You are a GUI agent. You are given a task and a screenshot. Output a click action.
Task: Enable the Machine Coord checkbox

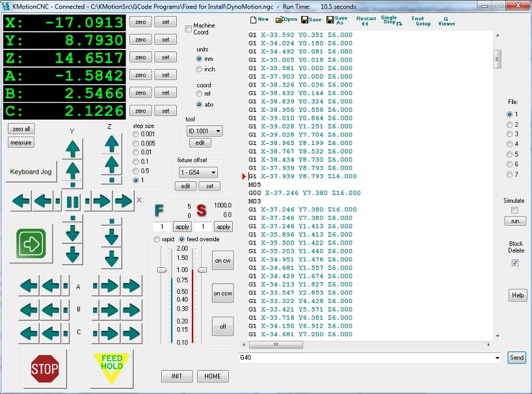pyautogui.click(x=189, y=29)
